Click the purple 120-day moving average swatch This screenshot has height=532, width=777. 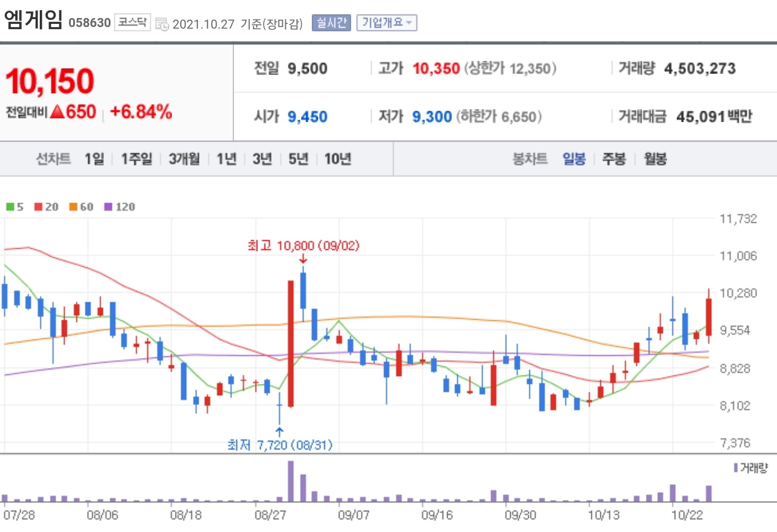pos(108,207)
